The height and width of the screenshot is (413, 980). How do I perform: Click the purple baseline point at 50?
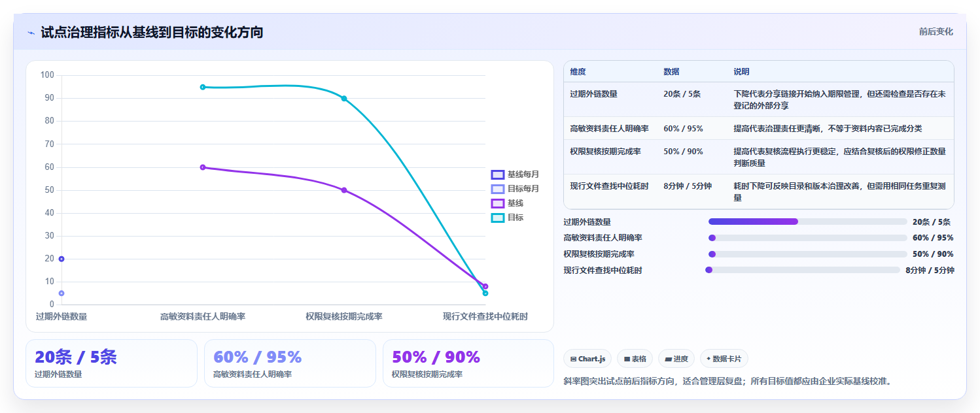(x=344, y=190)
